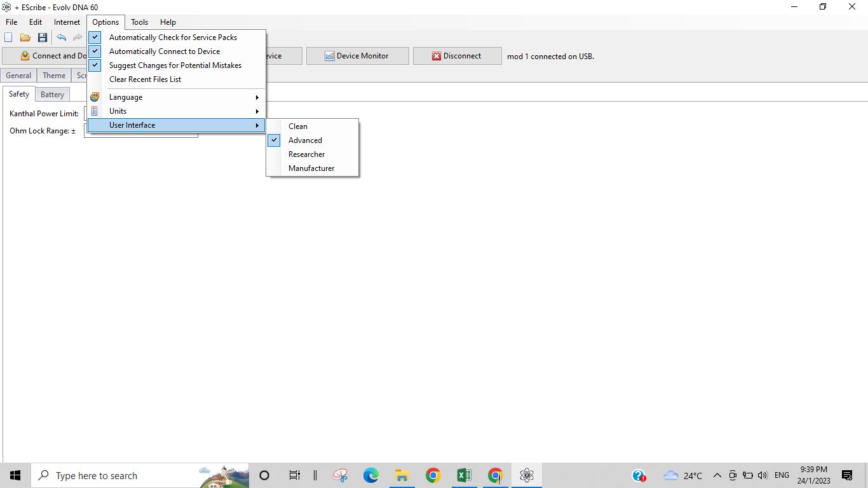Viewport: 868px width, 488px height.
Task: Click the Device Monitor button
Action: pyautogui.click(x=357, y=56)
